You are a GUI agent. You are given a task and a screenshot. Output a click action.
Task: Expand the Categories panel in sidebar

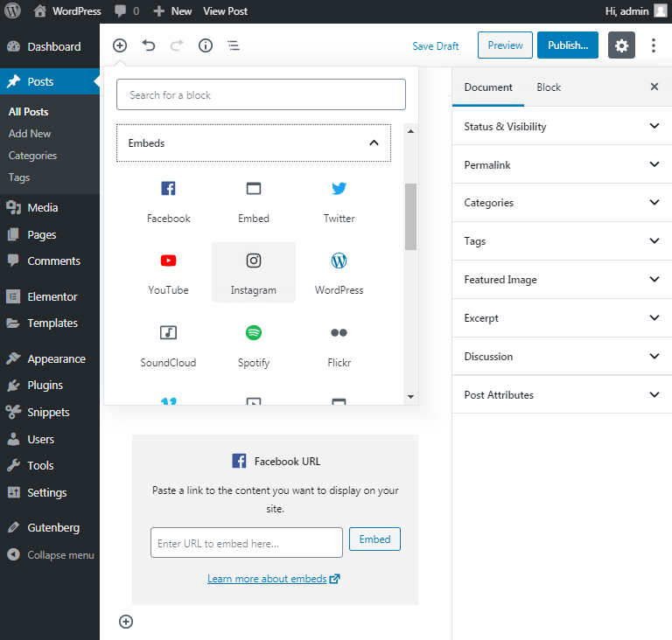tap(562, 203)
